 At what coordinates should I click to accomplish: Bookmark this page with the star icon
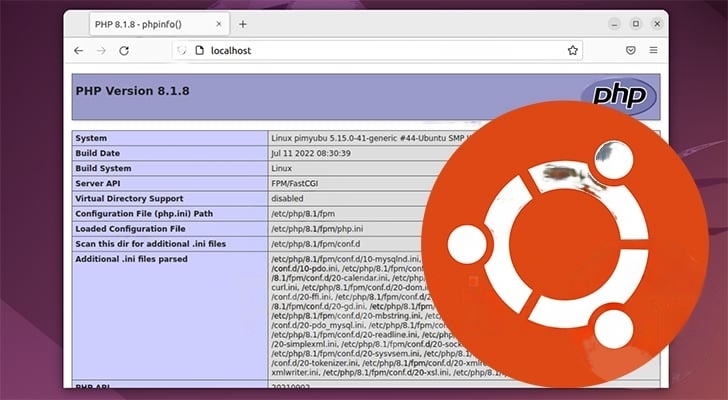[x=572, y=51]
